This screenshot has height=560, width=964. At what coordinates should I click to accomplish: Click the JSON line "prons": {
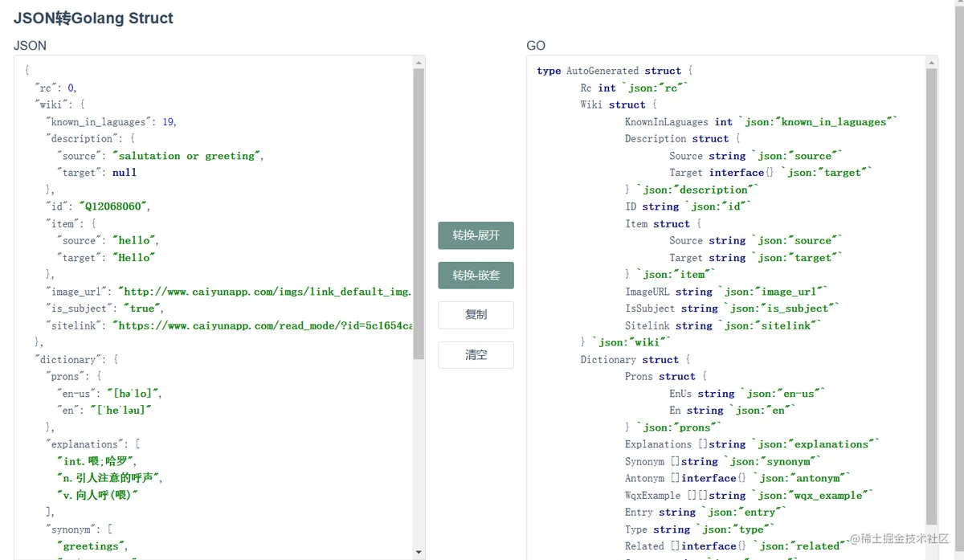tap(73, 376)
